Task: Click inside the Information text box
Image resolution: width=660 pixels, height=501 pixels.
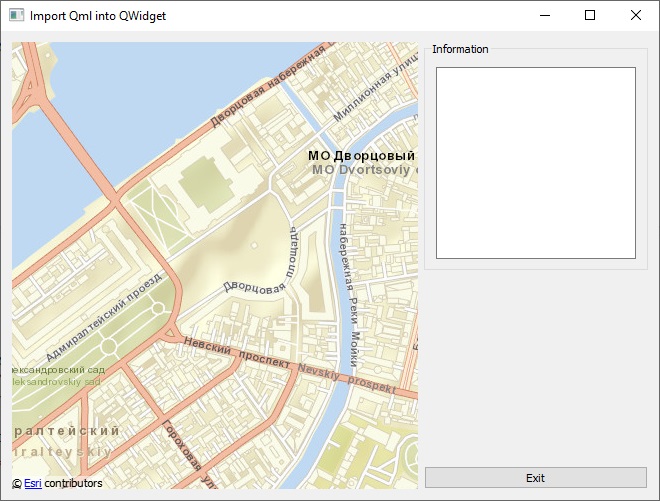Action: coord(535,163)
